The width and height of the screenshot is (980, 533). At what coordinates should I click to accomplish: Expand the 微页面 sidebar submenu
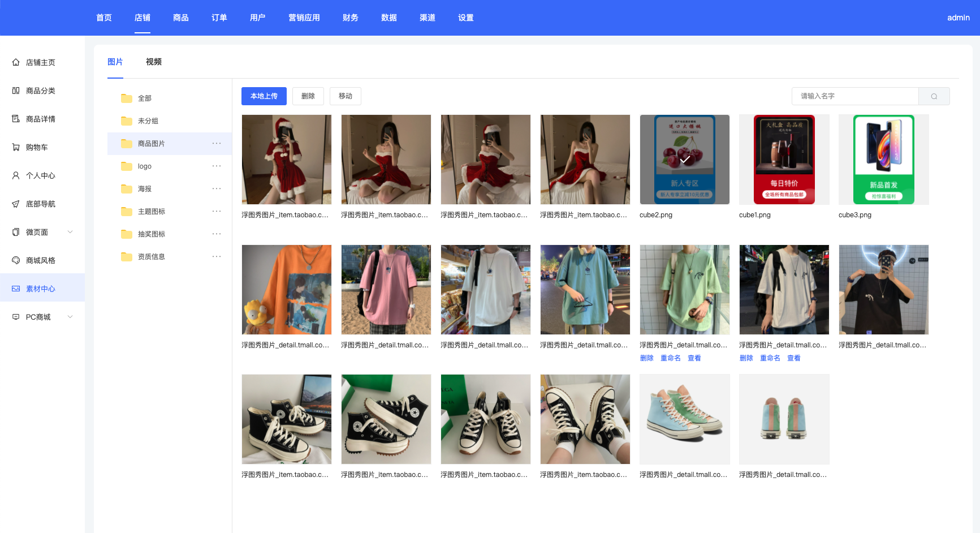click(70, 232)
